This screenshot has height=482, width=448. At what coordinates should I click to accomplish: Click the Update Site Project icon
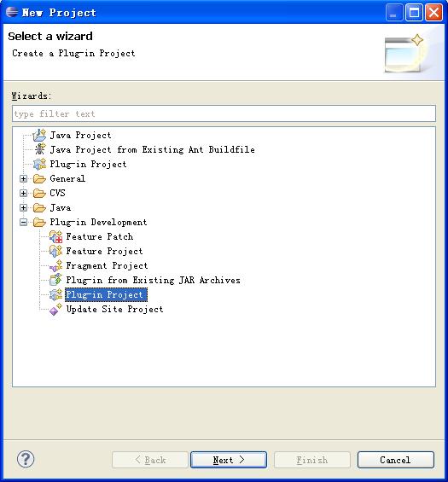[56, 309]
